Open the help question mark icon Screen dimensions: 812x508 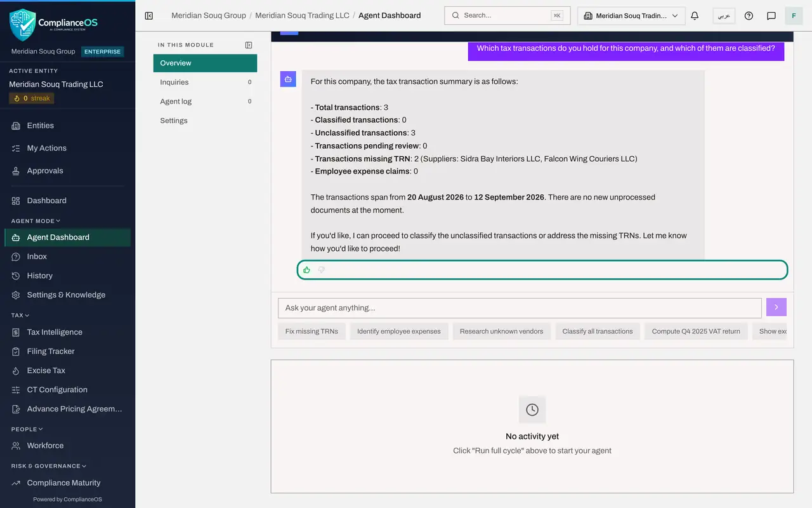click(x=749, y=15)
